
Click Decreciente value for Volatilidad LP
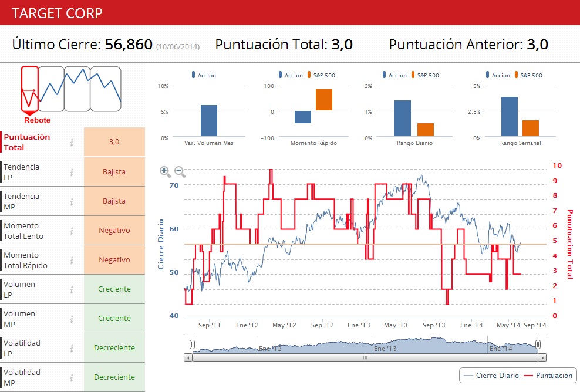[114, 347]
